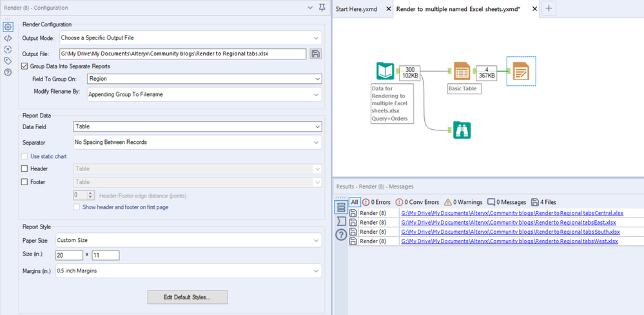The height and width of the screenshot is (315, 644).
Task: Open the Paper Size dropdown
Action: [188, 240]
